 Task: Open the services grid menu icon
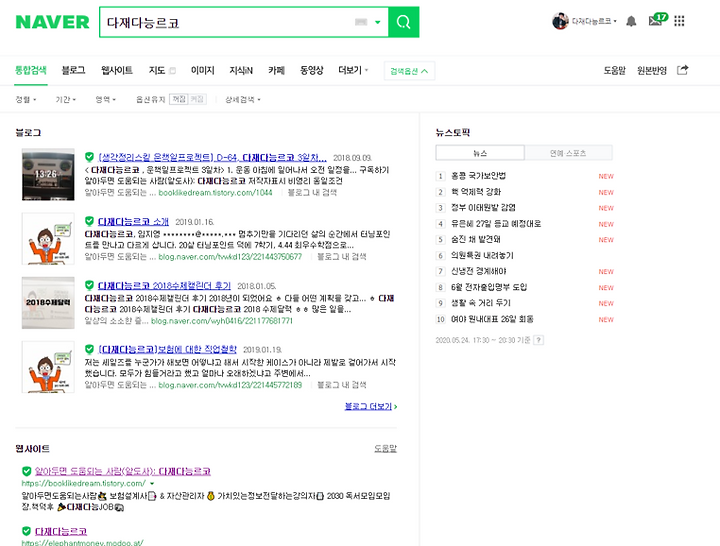(x=679, y=21)
